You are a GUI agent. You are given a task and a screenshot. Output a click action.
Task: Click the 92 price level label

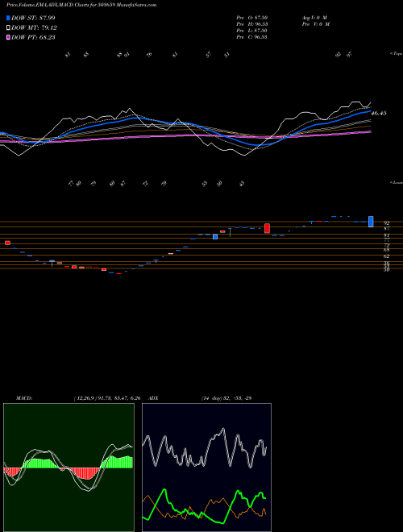(x=386, y=223)
